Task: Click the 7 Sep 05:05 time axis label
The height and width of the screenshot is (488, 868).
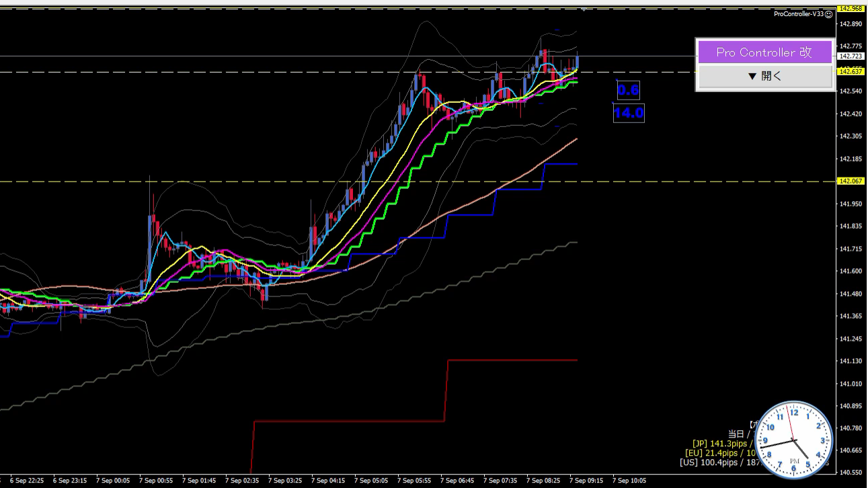Action: (370, 481)
